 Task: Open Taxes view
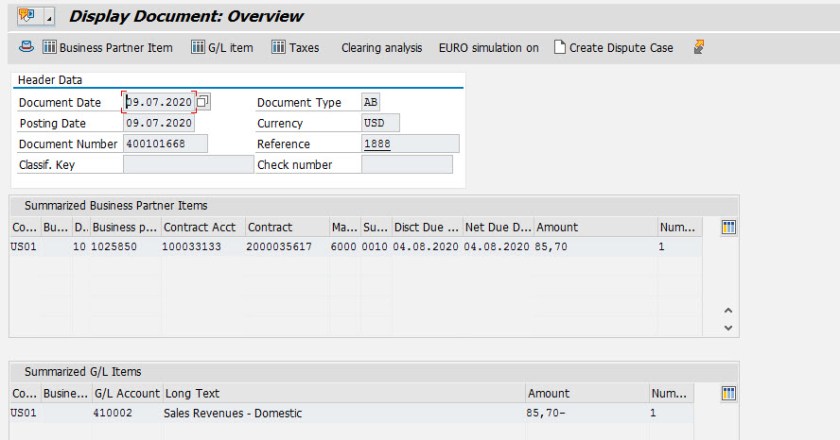click(x=295, y=48)
